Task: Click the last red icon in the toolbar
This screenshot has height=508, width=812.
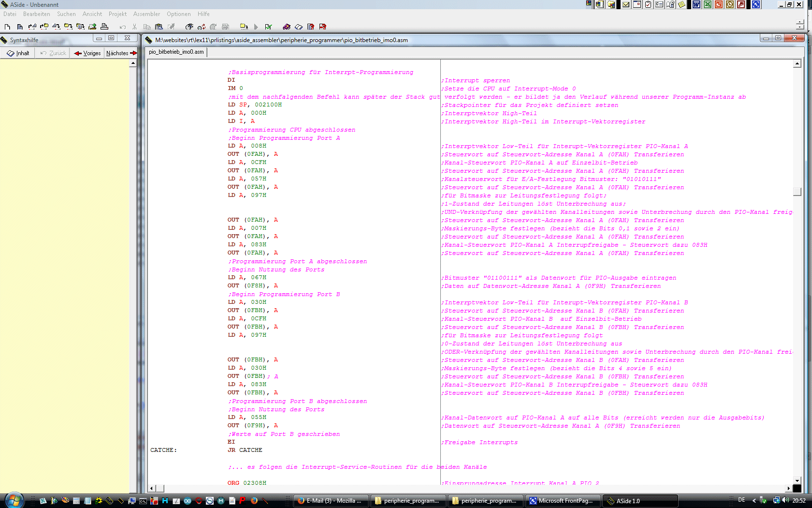Action: click(323, 27)
